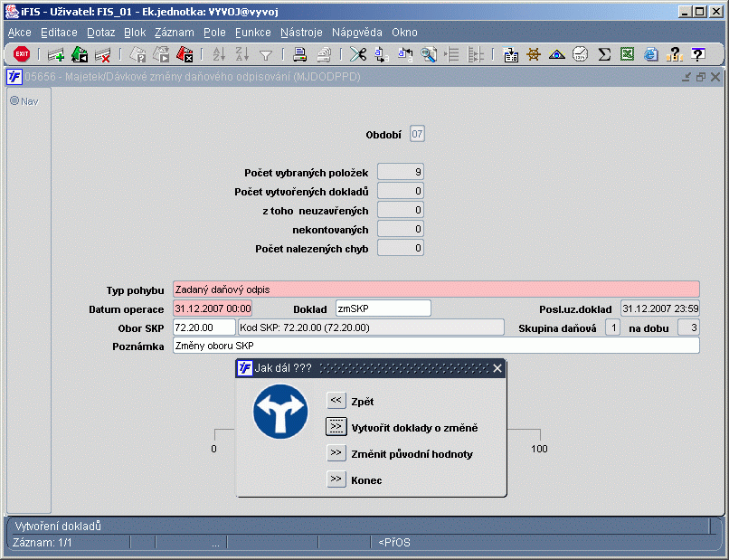Click the duplicate record green icon

click(x=80, y=55)
